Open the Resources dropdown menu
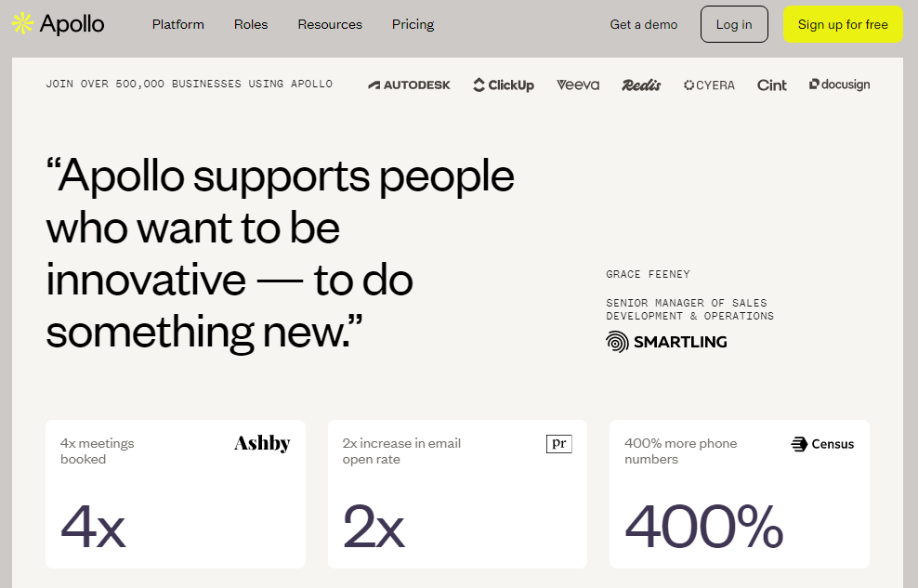918x588 pixels. pos(330,24)
